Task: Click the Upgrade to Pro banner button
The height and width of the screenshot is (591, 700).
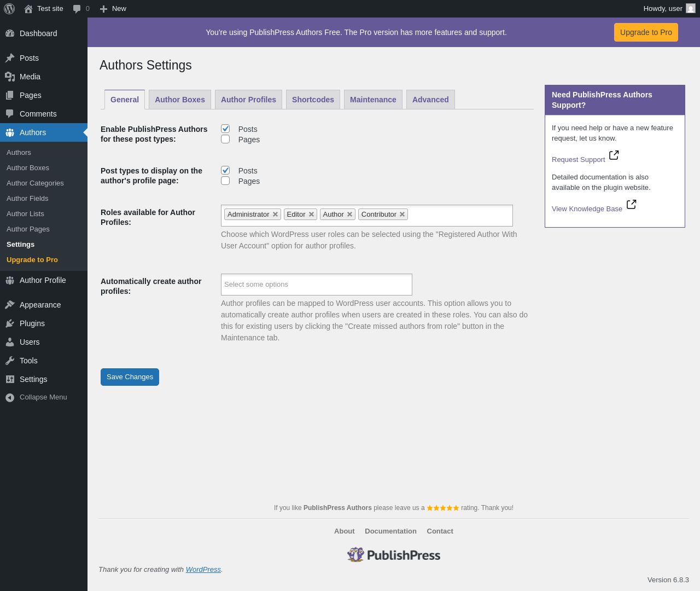Action: [x=646, y=32]
